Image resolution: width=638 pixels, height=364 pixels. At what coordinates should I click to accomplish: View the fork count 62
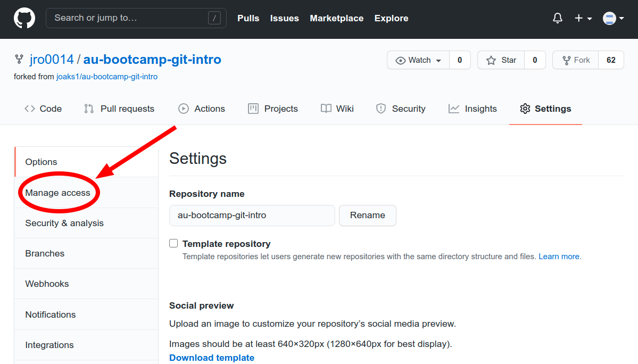[x=611, y=60]
